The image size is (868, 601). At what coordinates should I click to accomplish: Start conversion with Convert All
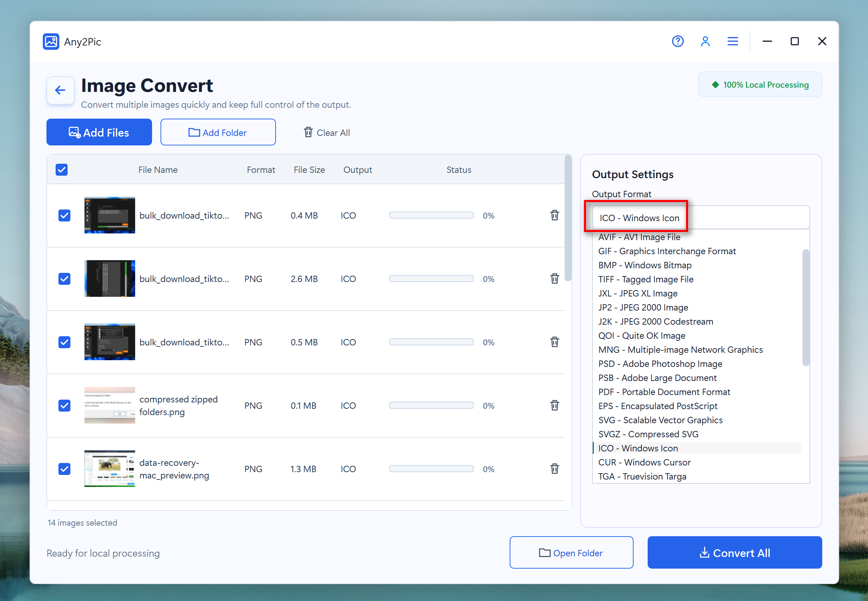pos(734,552)
